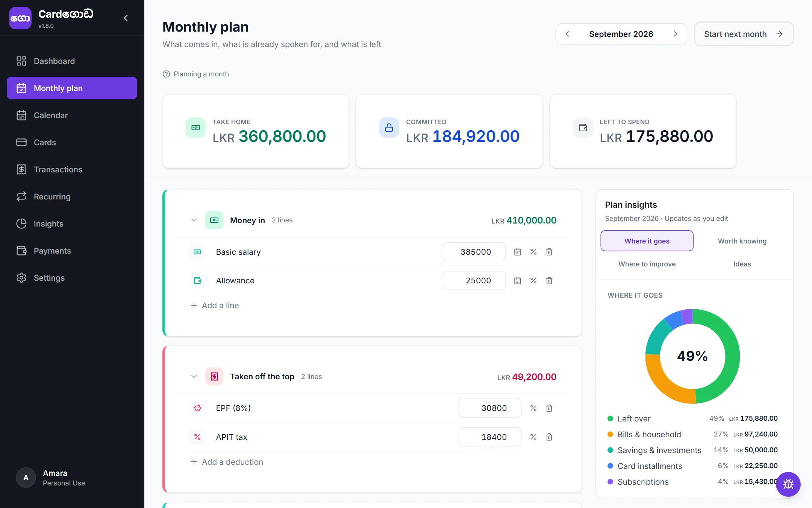The width and height of the screenshot is (812, 508).
Task: Click the Start next month button
Action: click(744, 34)
